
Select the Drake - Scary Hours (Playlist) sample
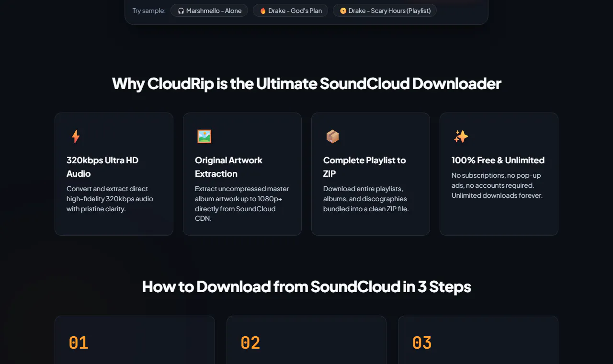point(385,11)
